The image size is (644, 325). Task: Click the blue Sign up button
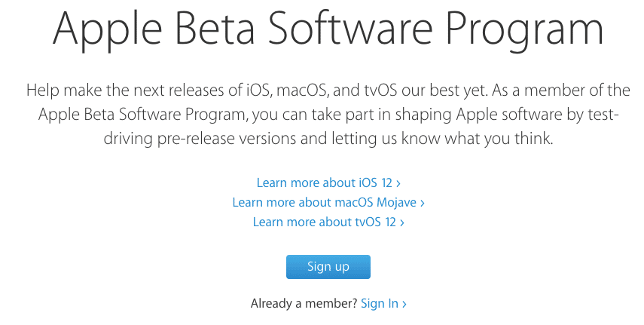click(328, 267)
